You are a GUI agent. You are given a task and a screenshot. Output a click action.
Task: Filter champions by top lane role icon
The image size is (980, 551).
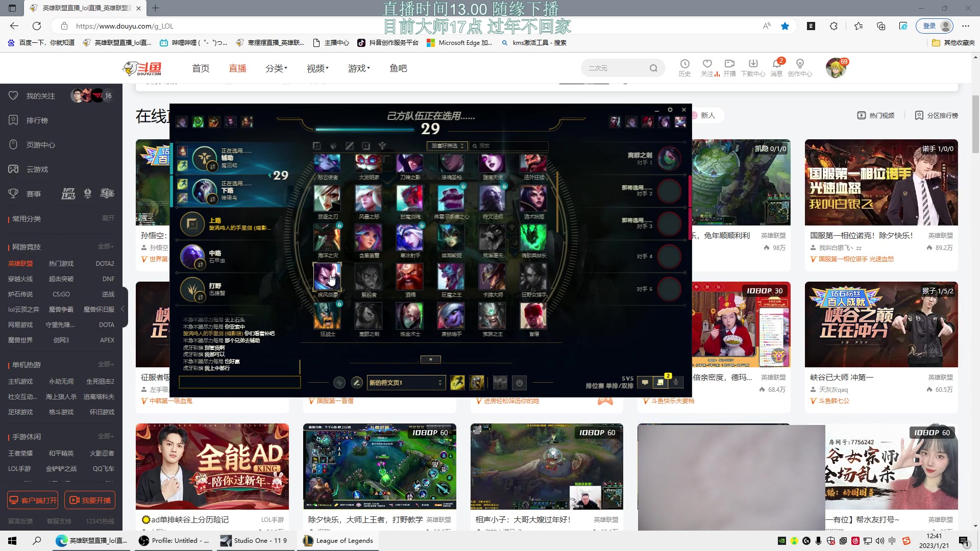(x=316, y=146)
